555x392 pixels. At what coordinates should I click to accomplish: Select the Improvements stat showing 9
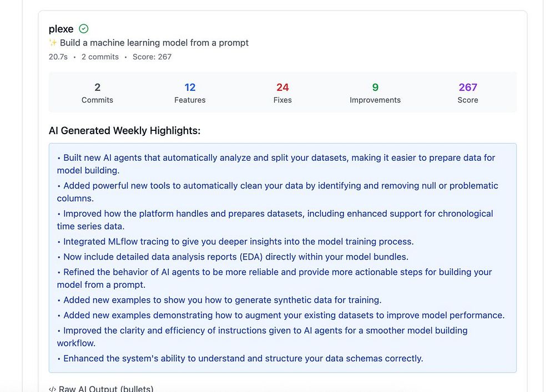[x=375, y=93]
